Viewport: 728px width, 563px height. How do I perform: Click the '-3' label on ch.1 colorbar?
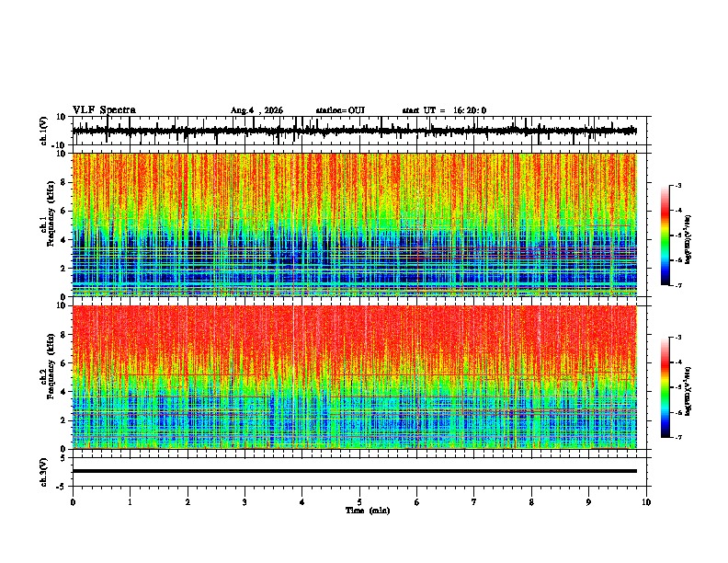(x=677, y=185)
